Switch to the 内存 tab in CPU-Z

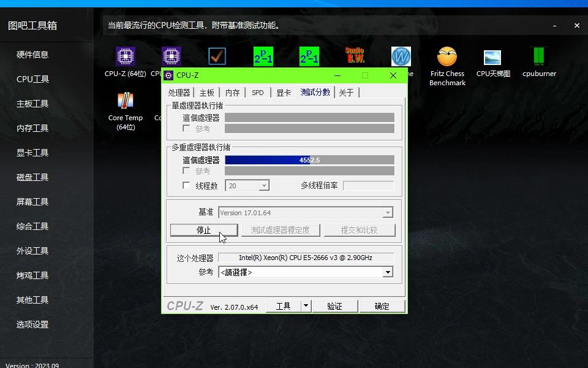[233, 93]
